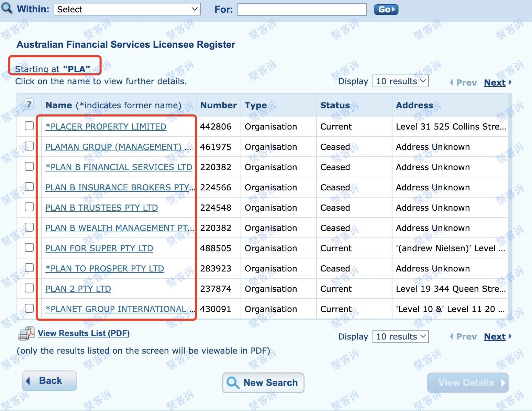Open PLAN B WEALTH MANAGEMENT link

tap(120, 228)
